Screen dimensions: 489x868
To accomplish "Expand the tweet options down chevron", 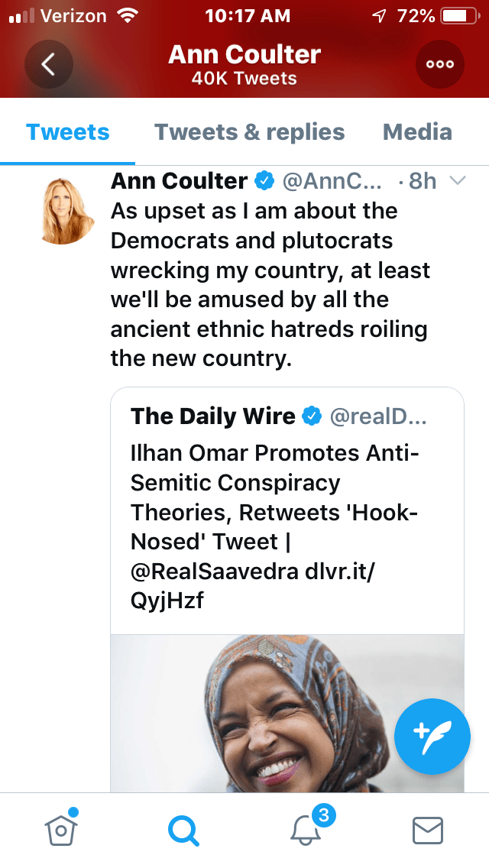I will 458,181.
